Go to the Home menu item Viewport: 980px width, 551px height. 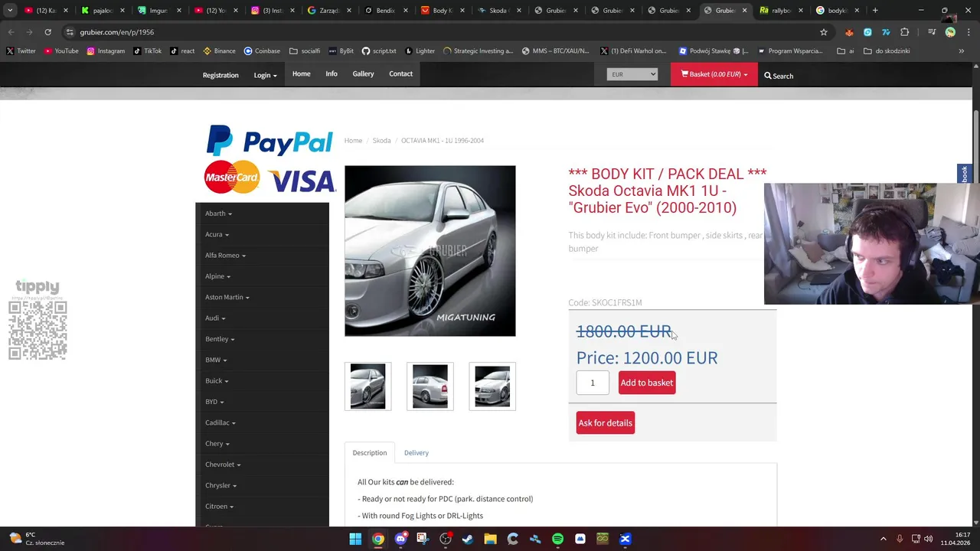pyautogui.click(x=301, y=74)
